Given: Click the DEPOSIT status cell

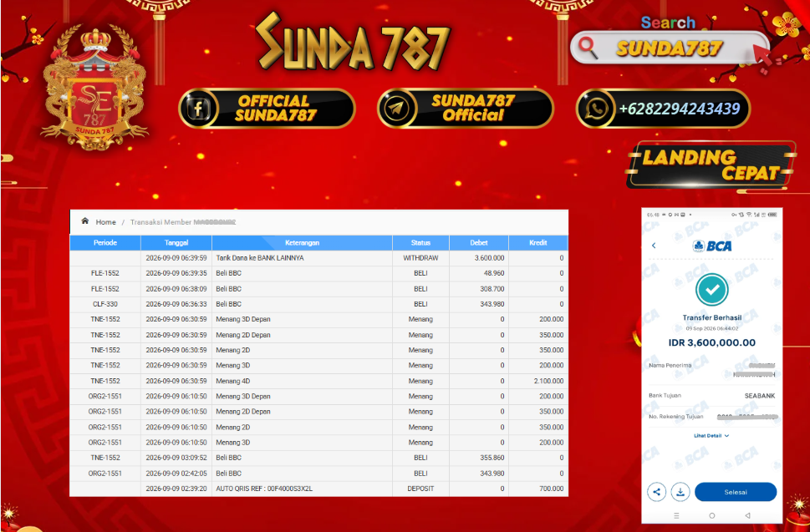Looking at the screenshot, I should (x=420, y=489).
